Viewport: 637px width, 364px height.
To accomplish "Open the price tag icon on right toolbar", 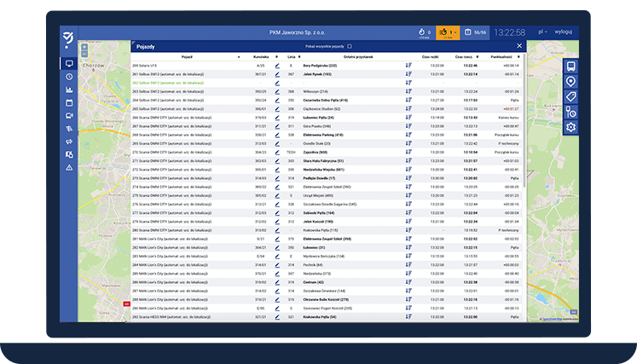I will pos(570,96).
